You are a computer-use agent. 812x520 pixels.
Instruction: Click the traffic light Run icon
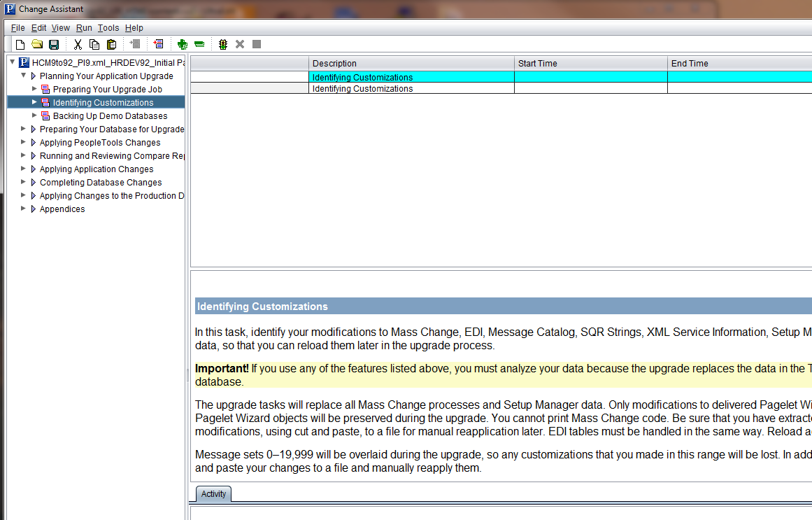[x=223, y=45]
